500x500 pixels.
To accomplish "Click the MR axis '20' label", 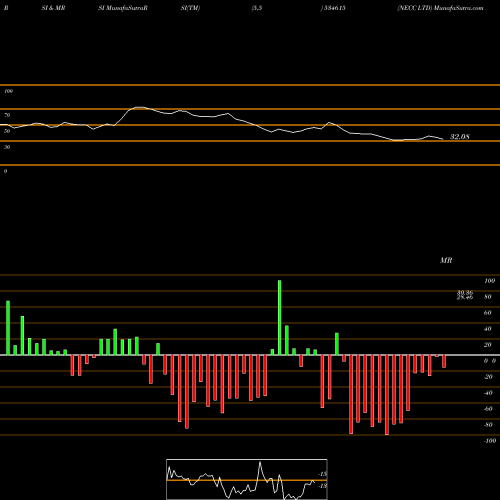I will 488,345.
